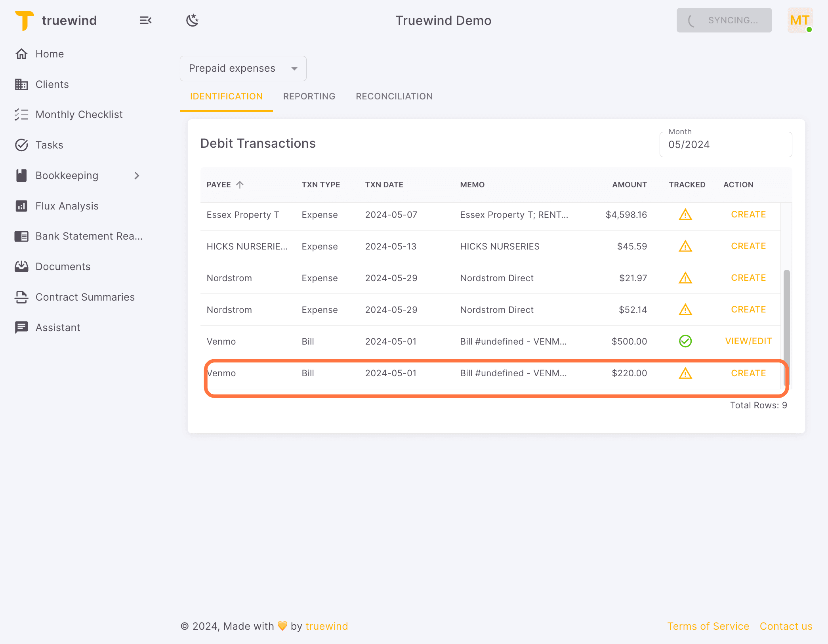Open Flux Analysis from the sidebar

coord(67,206)
